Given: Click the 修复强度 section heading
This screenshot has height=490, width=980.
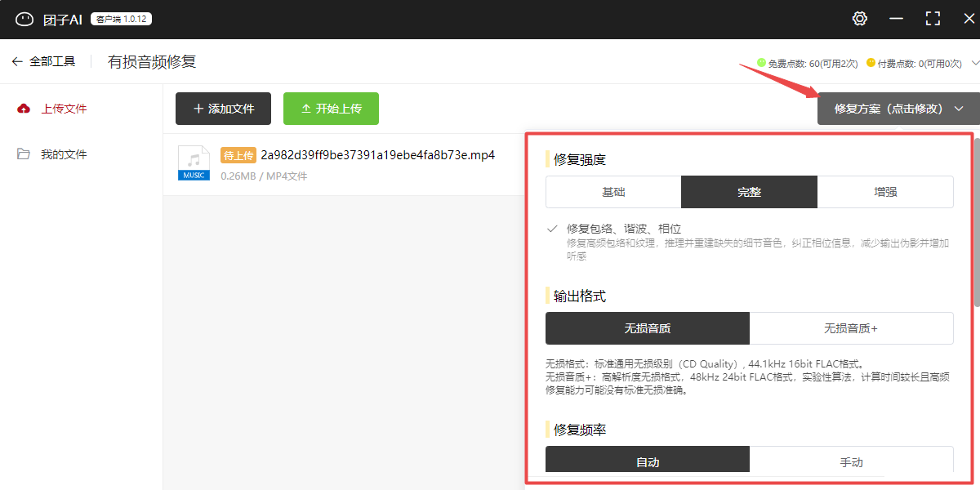Looking at the screenshot, I should click(580, 159).
